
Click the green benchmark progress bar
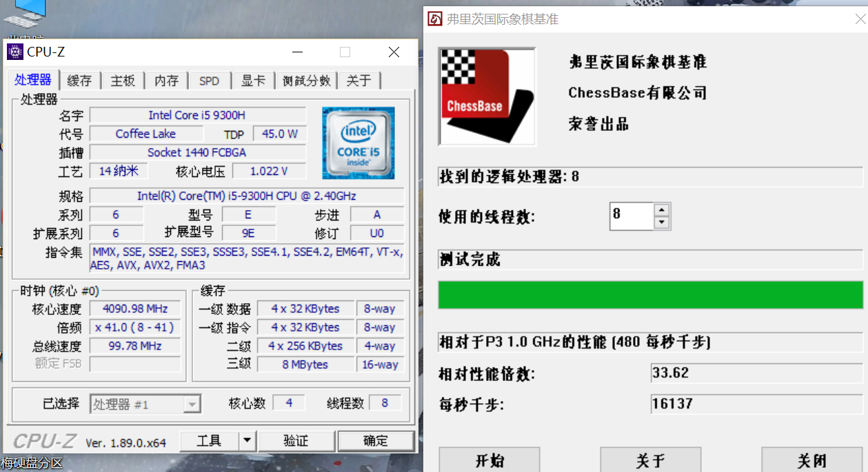tap(650, 294)
